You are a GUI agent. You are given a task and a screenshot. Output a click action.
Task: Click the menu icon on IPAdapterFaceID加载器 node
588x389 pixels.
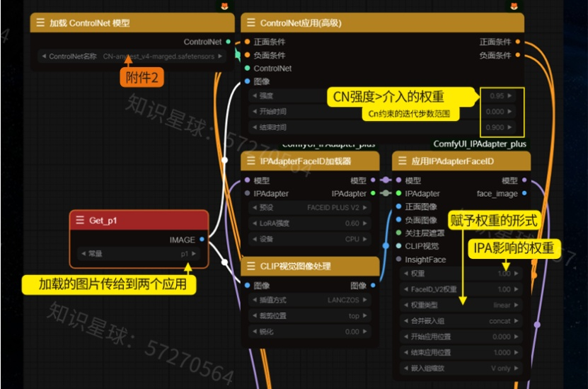[x=250, y=161]
